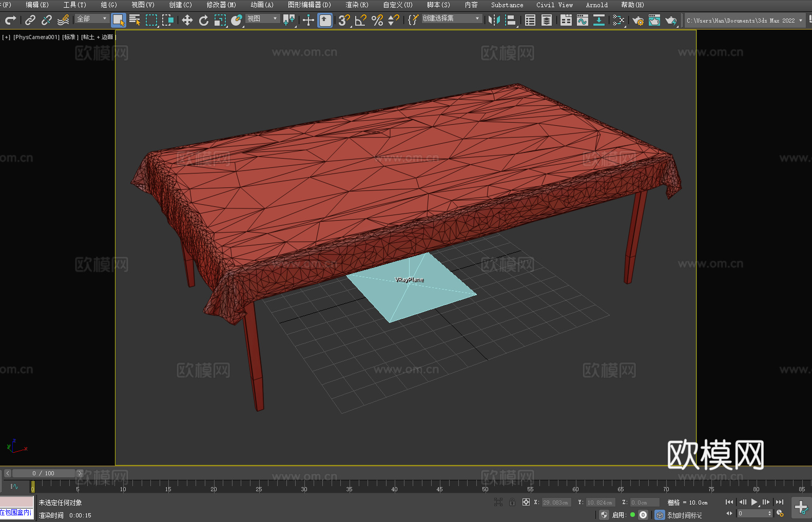The height and width of the screenshot is (522, 812).
Task: Toggle selection lock padlock icon
Action: tap(512, 502)
